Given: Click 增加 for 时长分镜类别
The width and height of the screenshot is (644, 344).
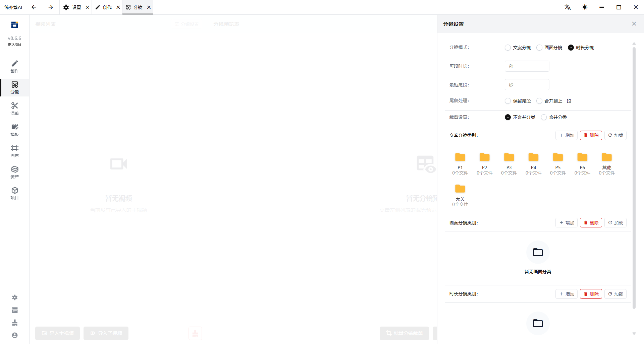Looking at the screenshot, I should [x=567, y=294].
